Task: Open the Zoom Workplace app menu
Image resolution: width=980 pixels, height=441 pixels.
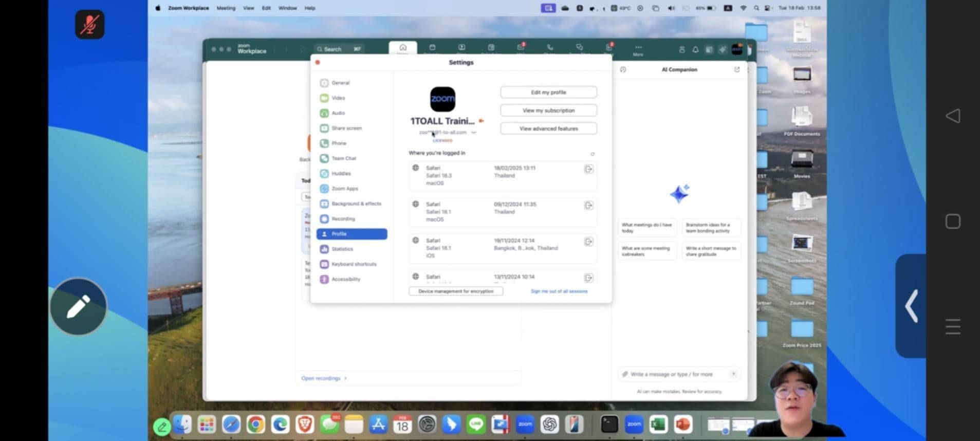Action: click(188, 8)
